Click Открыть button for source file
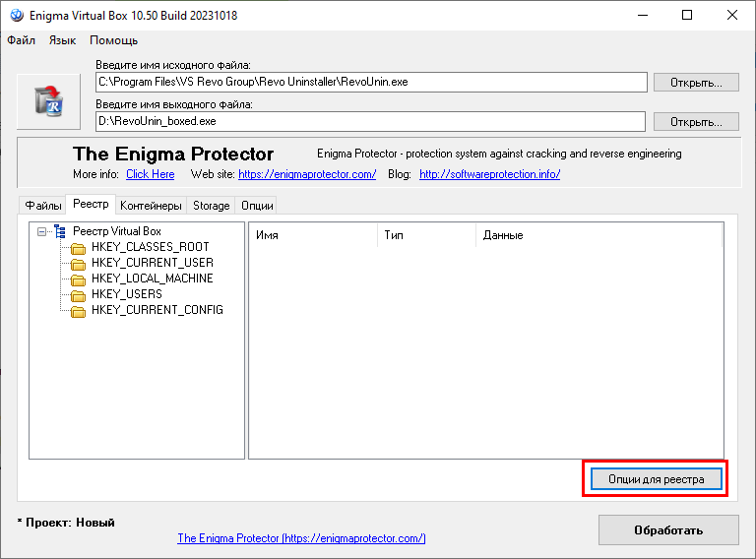Image resolution: width=756 pixels, height=559 pixels. coord(696,83)
